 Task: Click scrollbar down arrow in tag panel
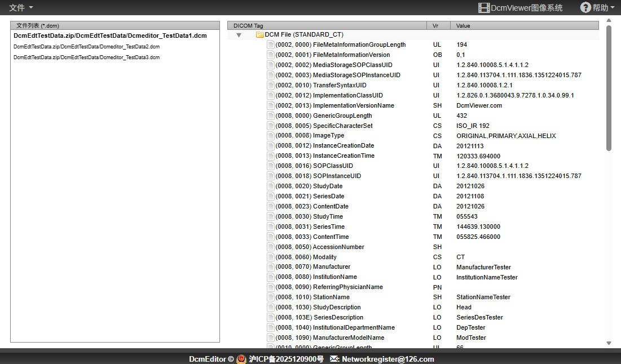tap(609, 343)
